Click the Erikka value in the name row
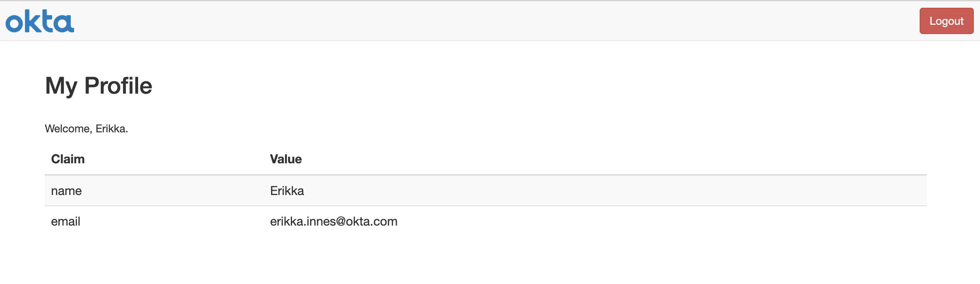 [x=287, y=191]
